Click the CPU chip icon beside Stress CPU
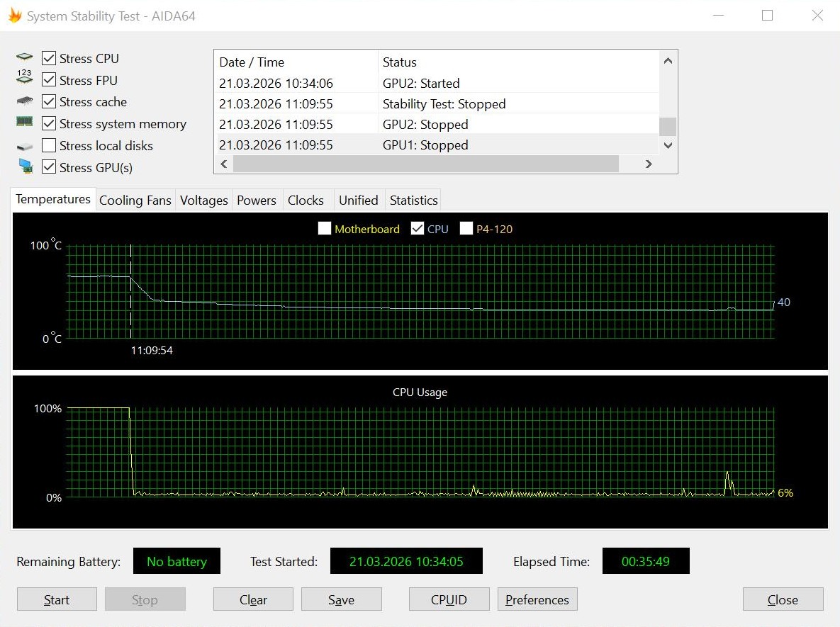This screenshot has height=627, width=840. pos(24,57)
